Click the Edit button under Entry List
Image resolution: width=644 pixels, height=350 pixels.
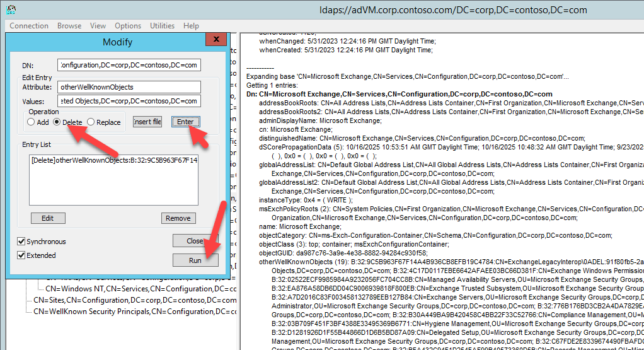point(48,218)
